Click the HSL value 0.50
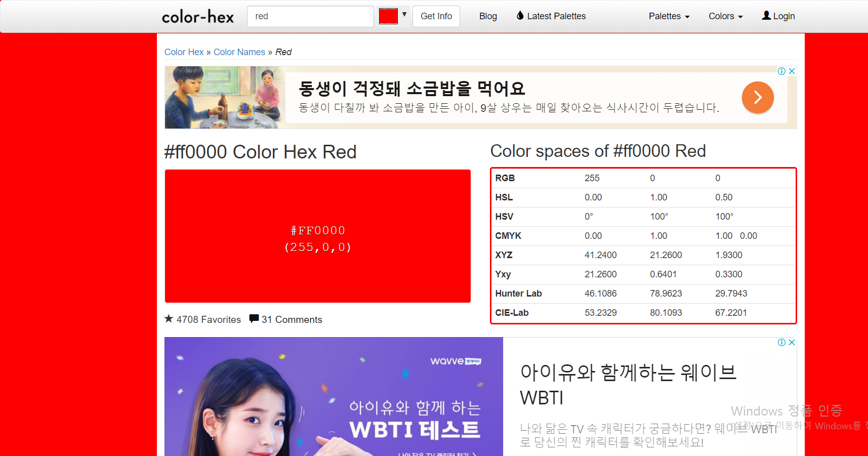 (724, 197)
